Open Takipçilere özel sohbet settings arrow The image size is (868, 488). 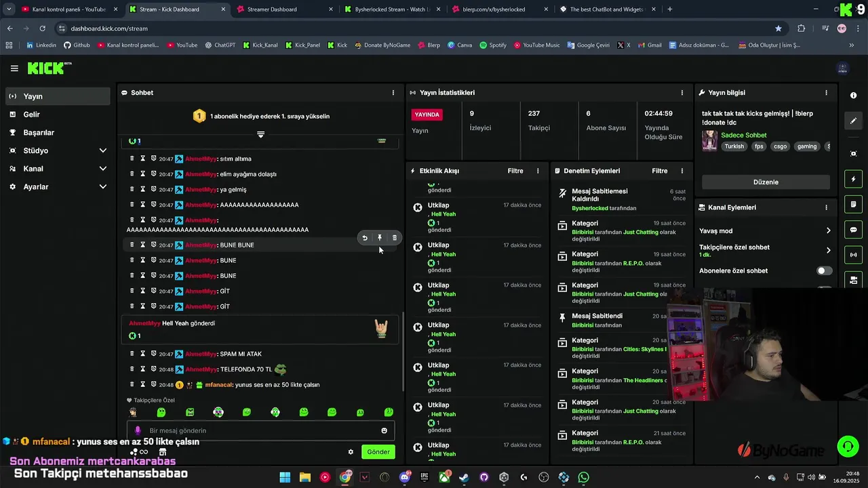(x=828, y=250)
